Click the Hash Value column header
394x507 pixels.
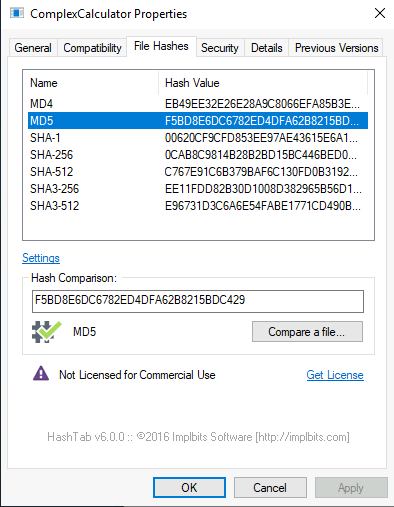click(263, 83)
